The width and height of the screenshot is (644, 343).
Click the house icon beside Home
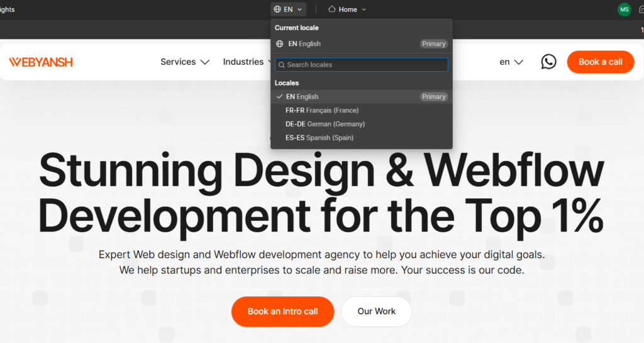(332, 9)
